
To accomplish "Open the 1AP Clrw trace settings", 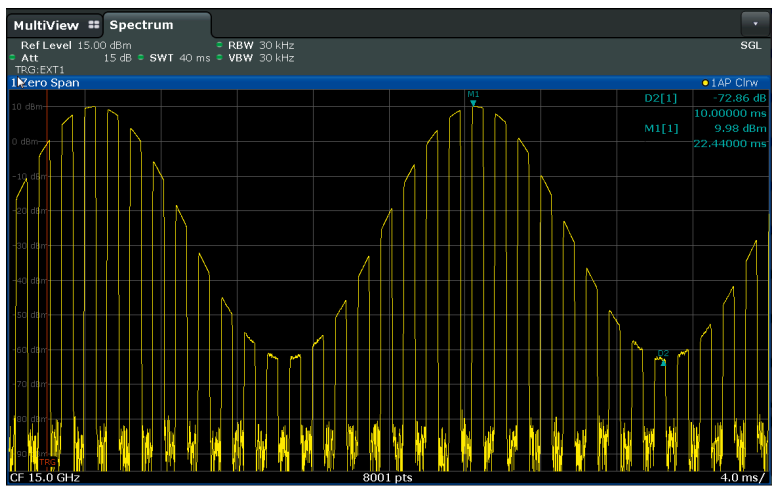I will click(735, 83).
